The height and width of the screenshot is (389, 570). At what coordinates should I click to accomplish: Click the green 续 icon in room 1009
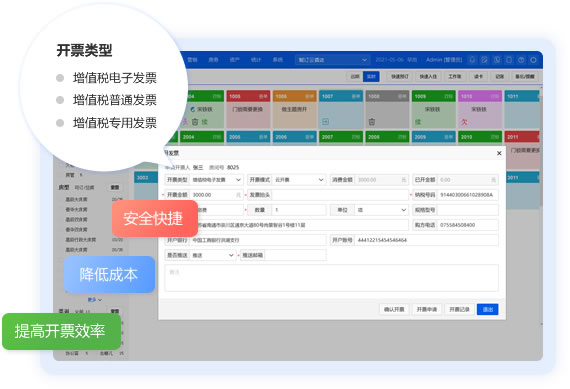tap(418, 122)
